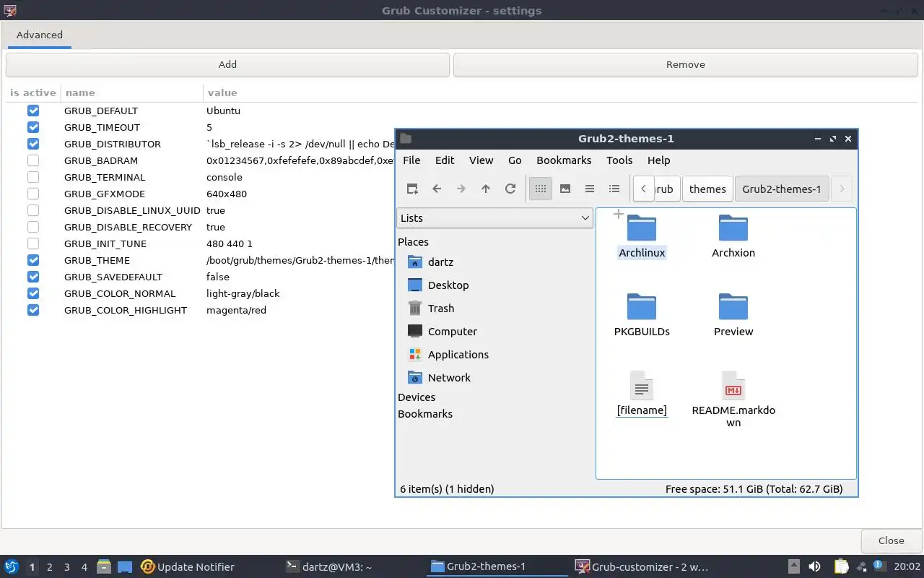Viewport: 924px width, 578px height.
Task: Go back with the left arrow toolbar icon
Action: (437, 189)
